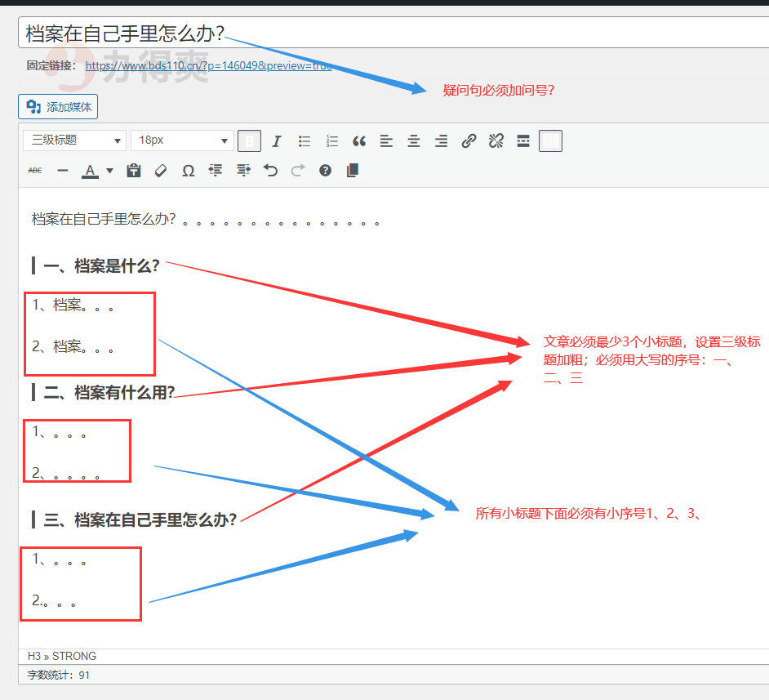Select the H3 element in path bar
Image resolution: width=769 pixels, height=700 pixels.
33,657
